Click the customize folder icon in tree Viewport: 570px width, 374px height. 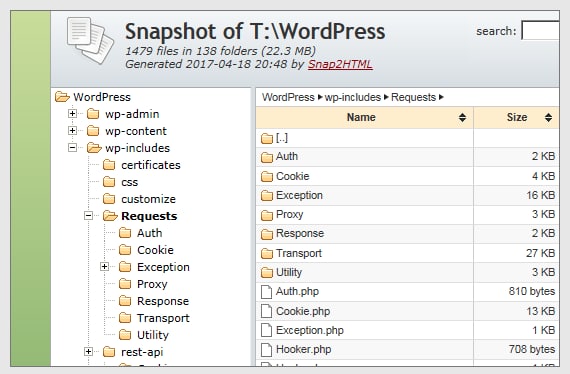[109, 199]
